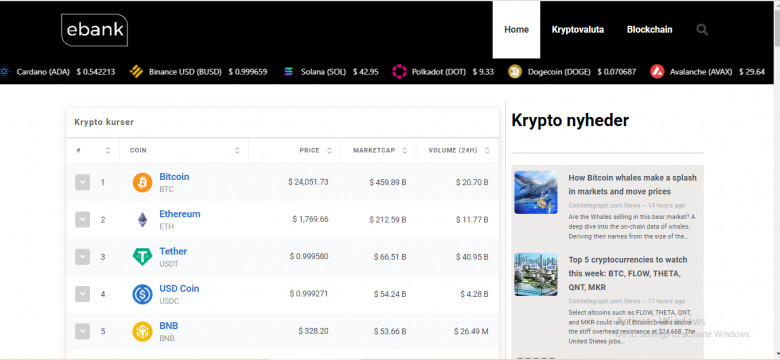Open the BNB link in table
Viewport: 780px width, 360px height.
tap(169, 326)
